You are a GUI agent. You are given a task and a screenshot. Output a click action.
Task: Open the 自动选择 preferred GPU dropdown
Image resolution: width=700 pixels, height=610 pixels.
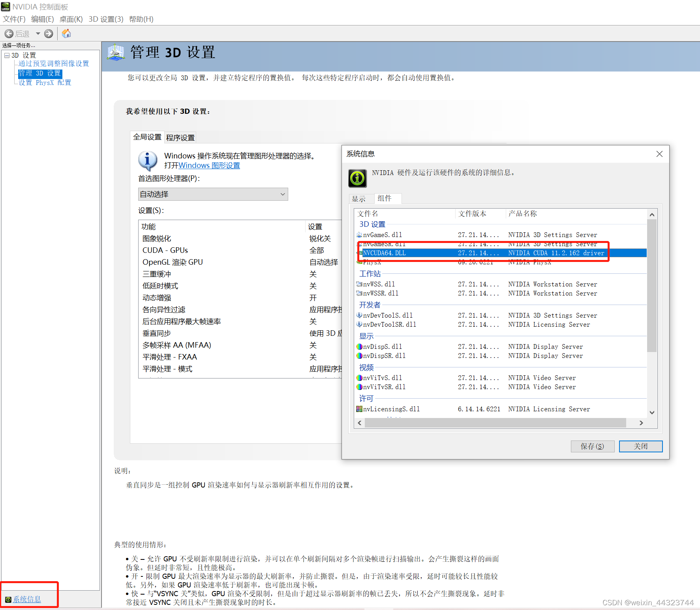coord(213,194)
